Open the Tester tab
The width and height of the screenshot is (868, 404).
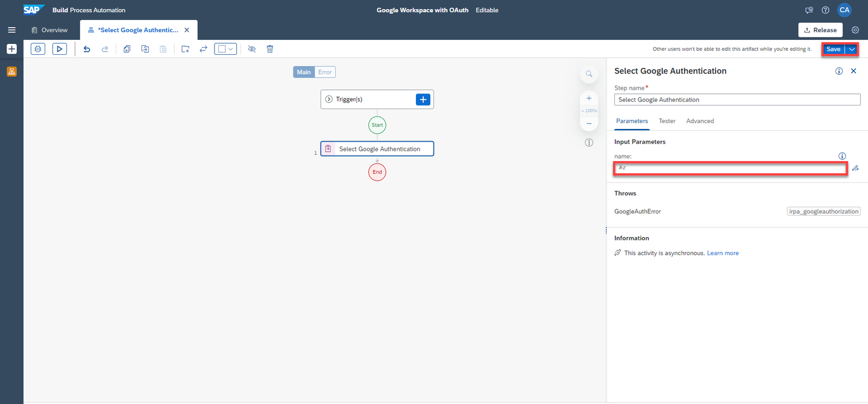click(667, 121)
